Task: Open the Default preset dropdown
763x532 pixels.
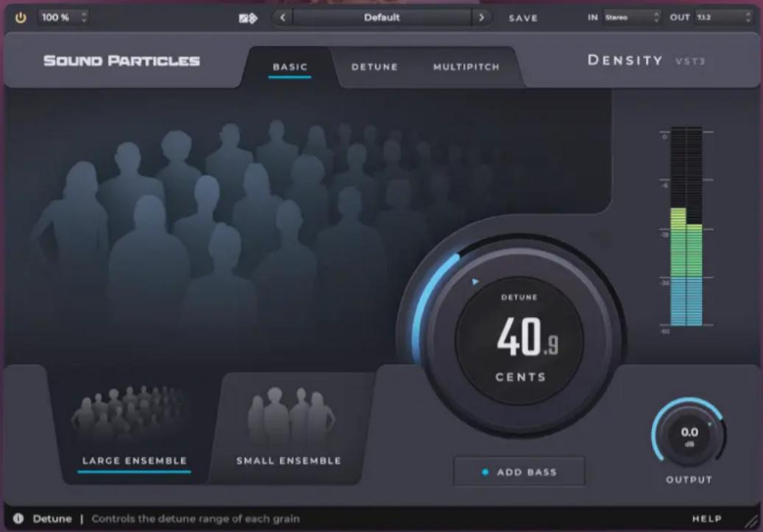Action: click(382, 18)
